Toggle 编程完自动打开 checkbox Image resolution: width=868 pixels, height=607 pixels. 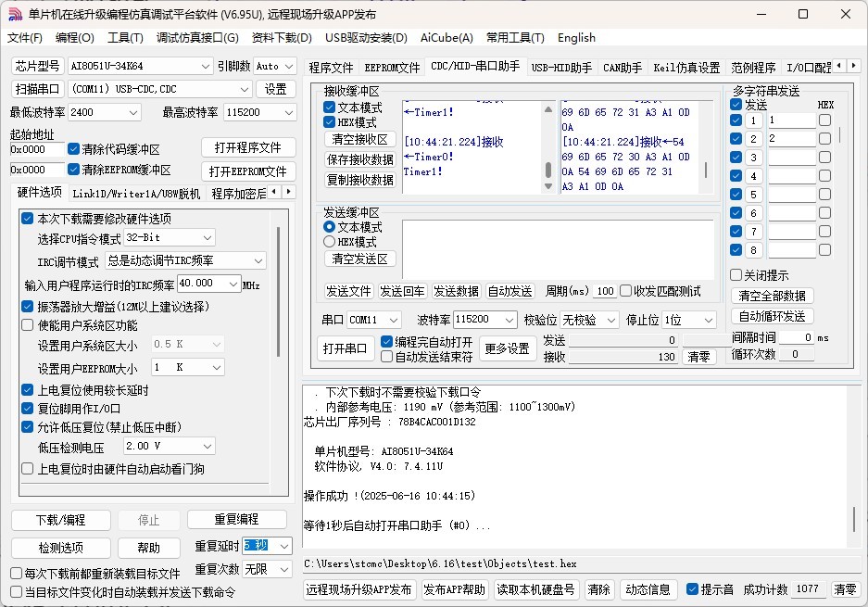point(387,342)
